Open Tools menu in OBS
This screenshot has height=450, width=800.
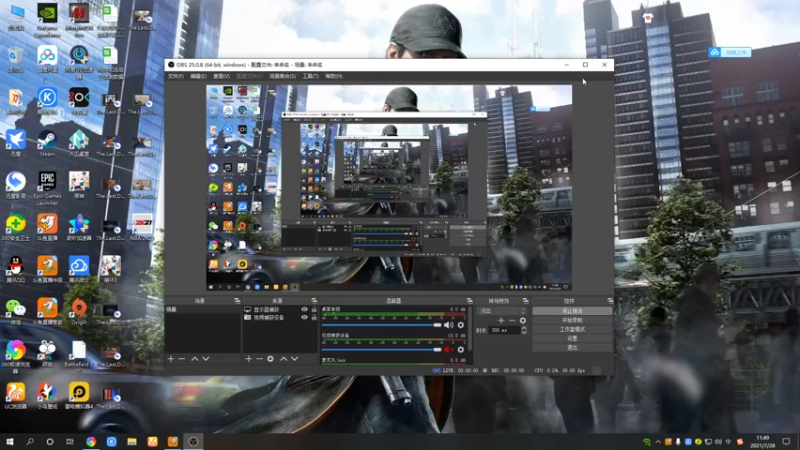point(310,76)
